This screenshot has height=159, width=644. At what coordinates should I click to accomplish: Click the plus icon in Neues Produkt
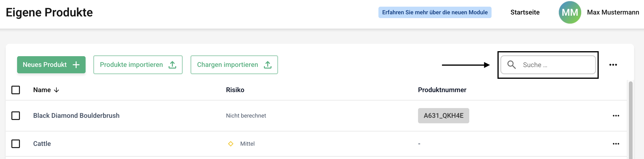[76, 65]
